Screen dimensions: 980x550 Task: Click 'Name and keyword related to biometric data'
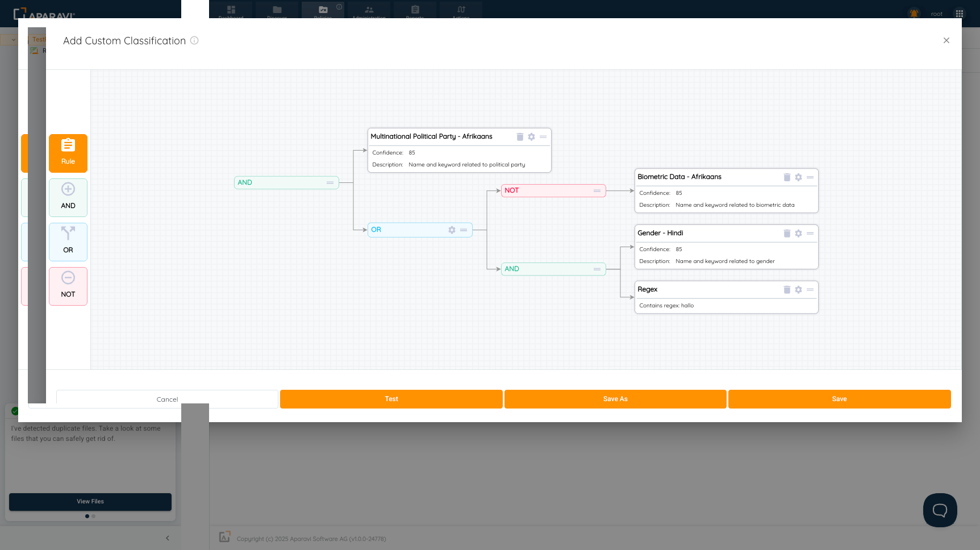(x=735, y=205)
